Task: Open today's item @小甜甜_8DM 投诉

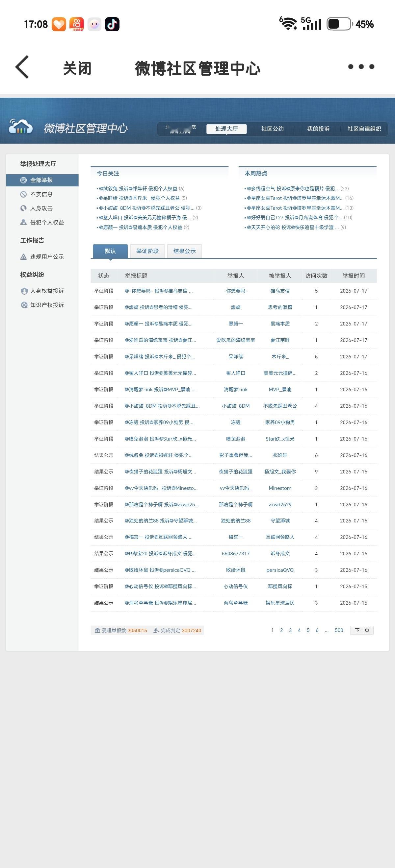Action: point(147,208)
